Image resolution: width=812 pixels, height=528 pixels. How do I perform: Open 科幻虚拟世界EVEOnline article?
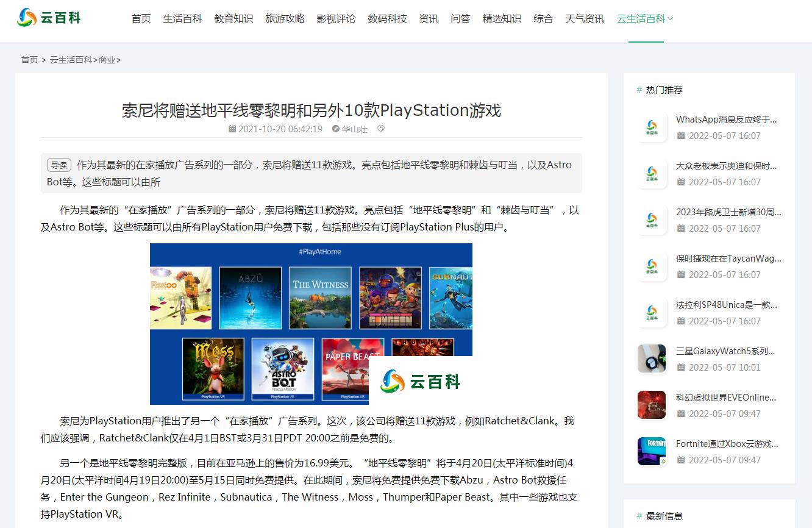coord(726,398)
